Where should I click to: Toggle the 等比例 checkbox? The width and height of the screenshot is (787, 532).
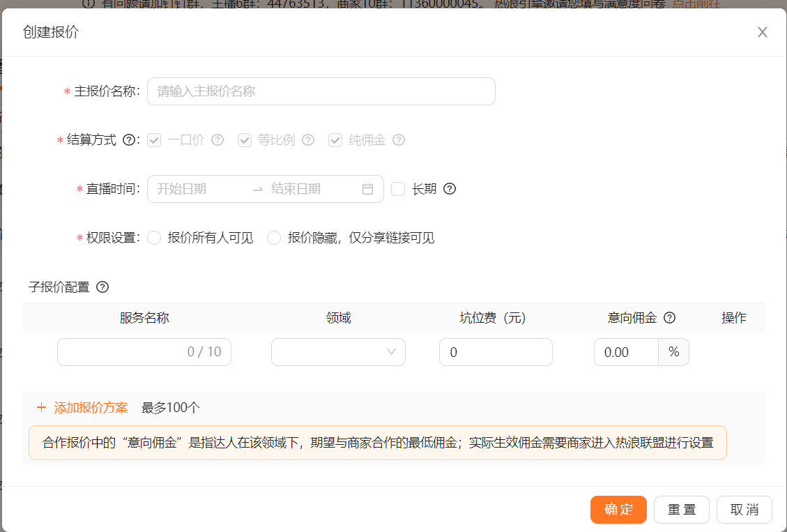245,140
